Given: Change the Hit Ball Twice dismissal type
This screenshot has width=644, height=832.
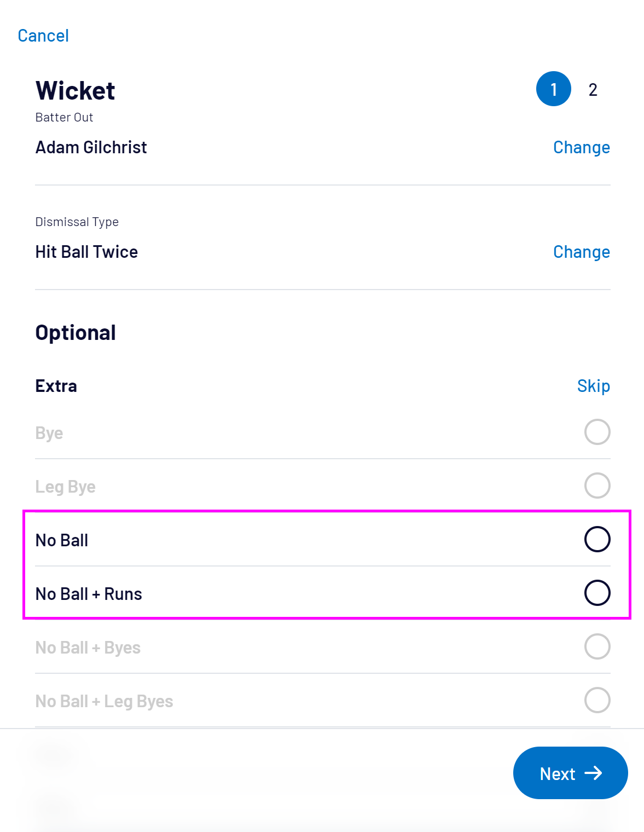Looking at the screenshot, I should (581, 252).
